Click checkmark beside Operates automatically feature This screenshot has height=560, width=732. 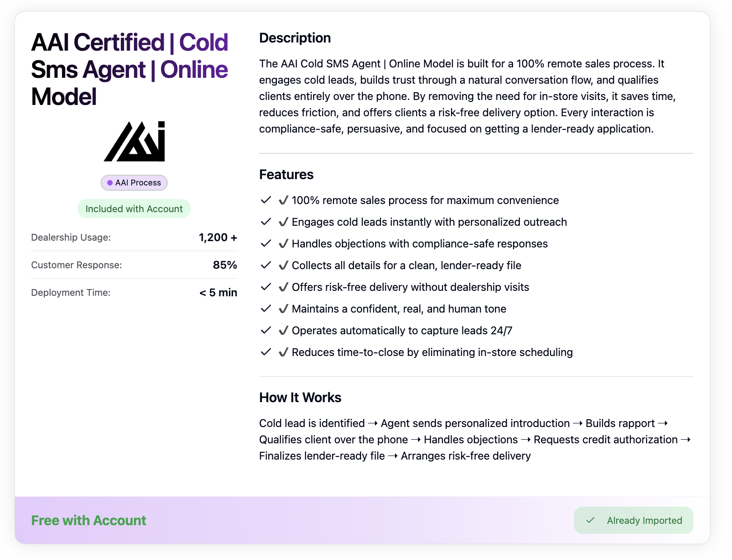[266, 330]
